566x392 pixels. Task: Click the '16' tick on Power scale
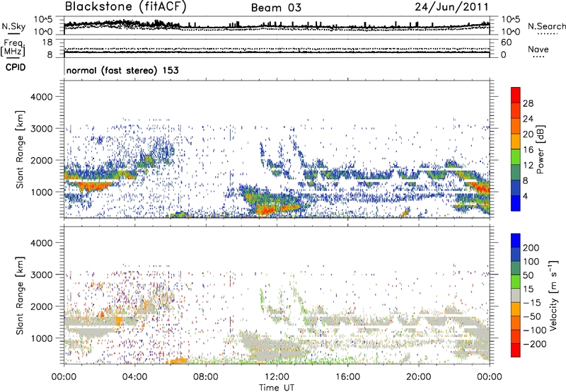[528, 150]
